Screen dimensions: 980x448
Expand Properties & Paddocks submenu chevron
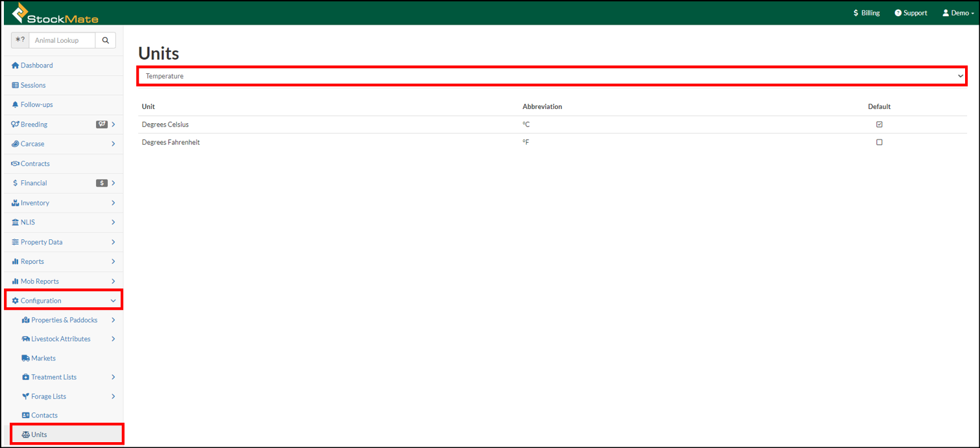point(114,320)
